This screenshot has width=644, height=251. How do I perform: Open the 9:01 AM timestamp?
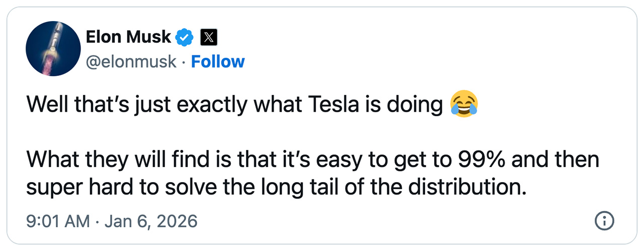[x=58, y=221]
